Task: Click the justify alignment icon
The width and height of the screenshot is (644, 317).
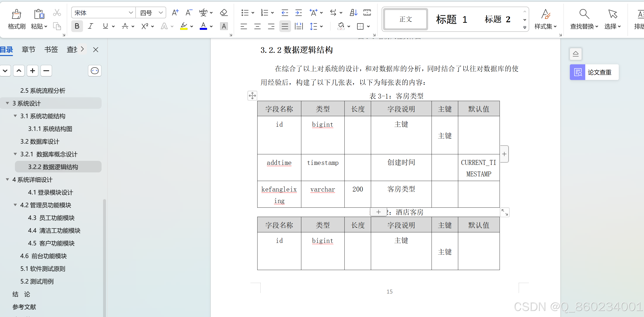Action: (285, 26)
